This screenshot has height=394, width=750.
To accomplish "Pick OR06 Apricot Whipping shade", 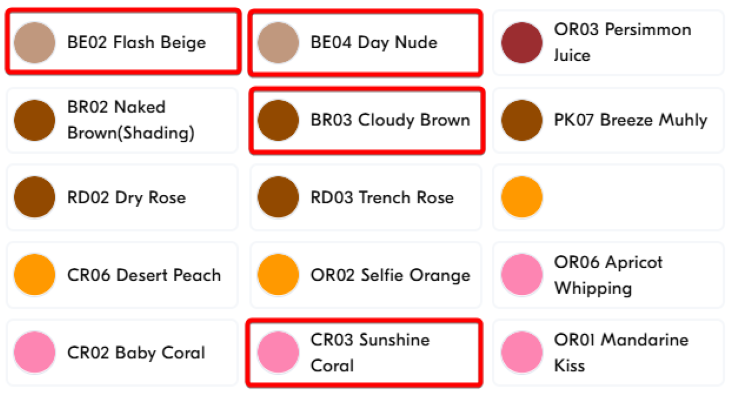I will (x=608, y=275).
